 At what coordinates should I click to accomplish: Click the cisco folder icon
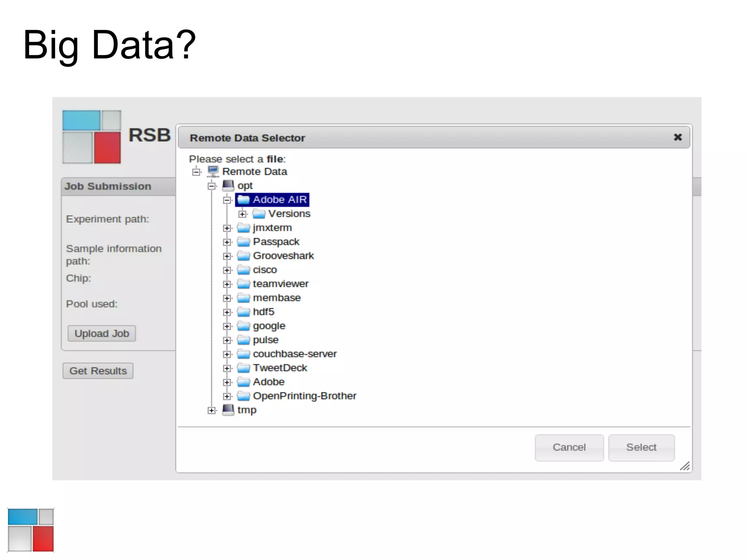(x=243, y=270)
